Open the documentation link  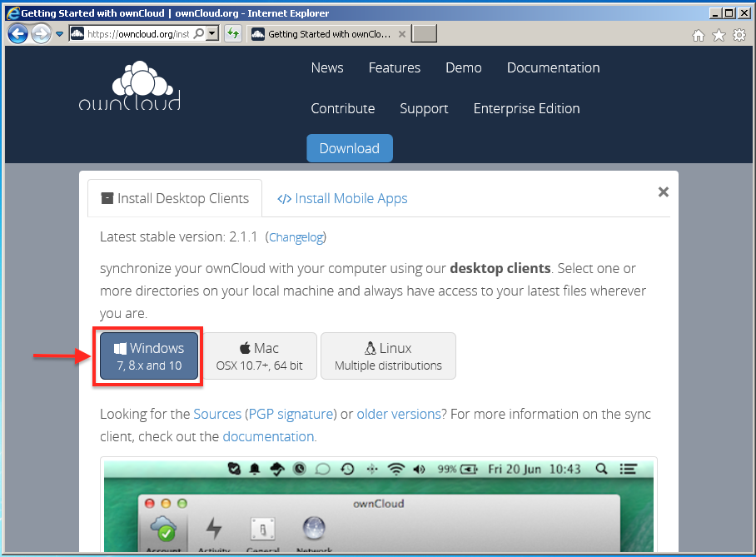pos(268,436)
